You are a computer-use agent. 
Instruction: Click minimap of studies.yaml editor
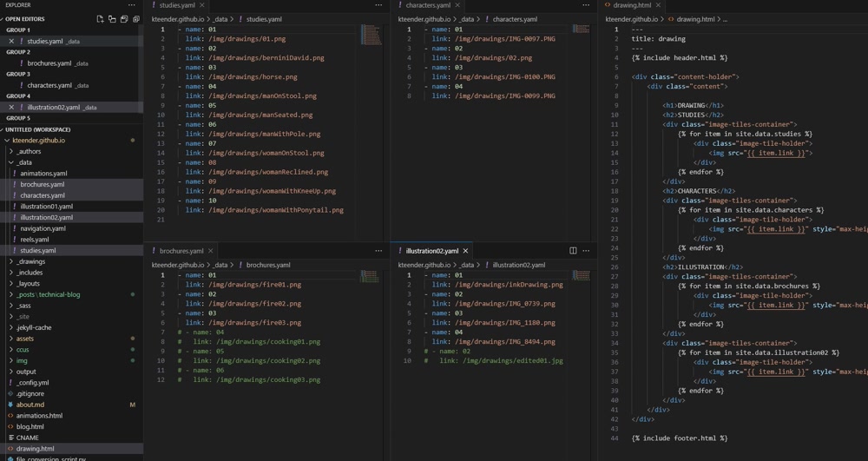tap(371, 35)
